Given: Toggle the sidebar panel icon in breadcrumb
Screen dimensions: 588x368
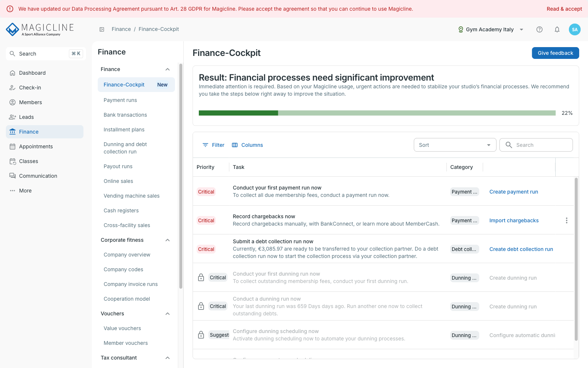Looking at the screenshot, I should point(102,29).
